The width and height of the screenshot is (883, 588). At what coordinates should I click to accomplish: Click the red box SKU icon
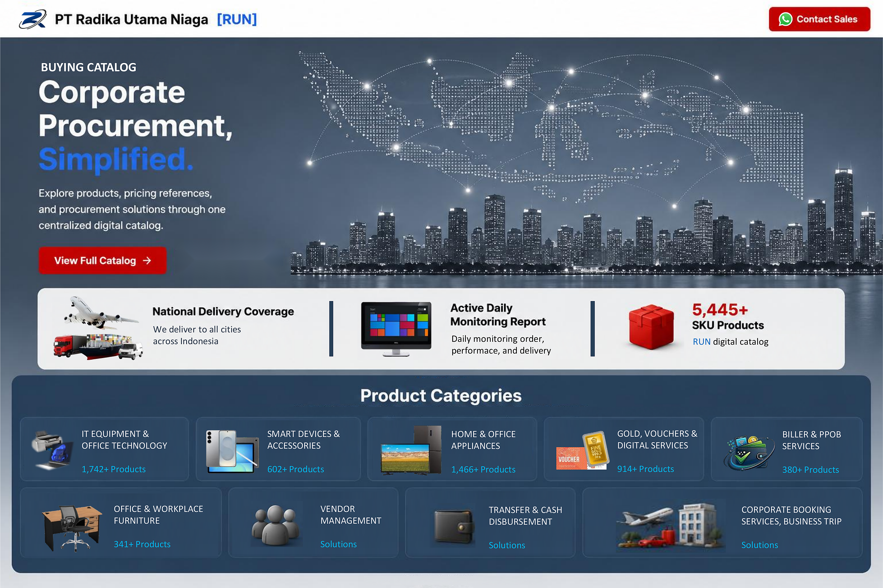651,327
